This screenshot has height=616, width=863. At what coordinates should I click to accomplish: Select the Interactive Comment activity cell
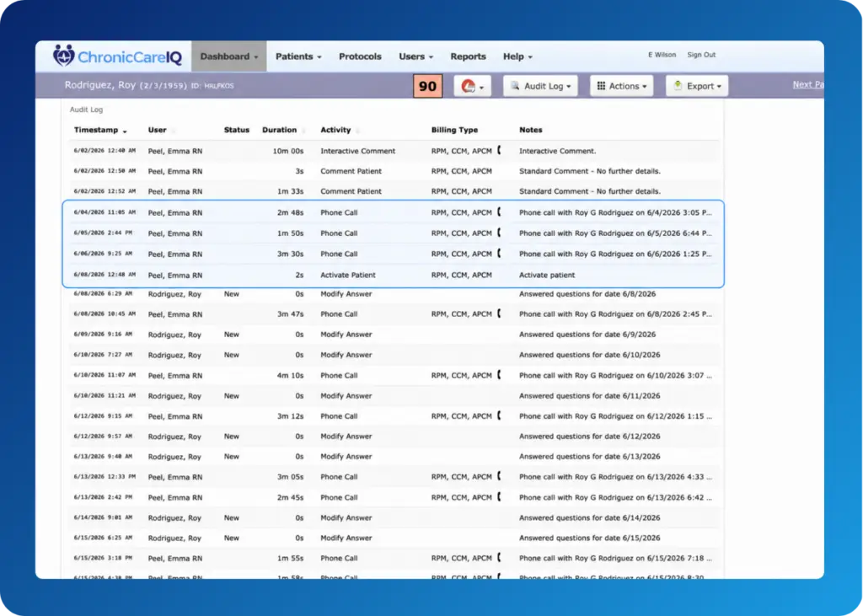(x=357, y=151)
